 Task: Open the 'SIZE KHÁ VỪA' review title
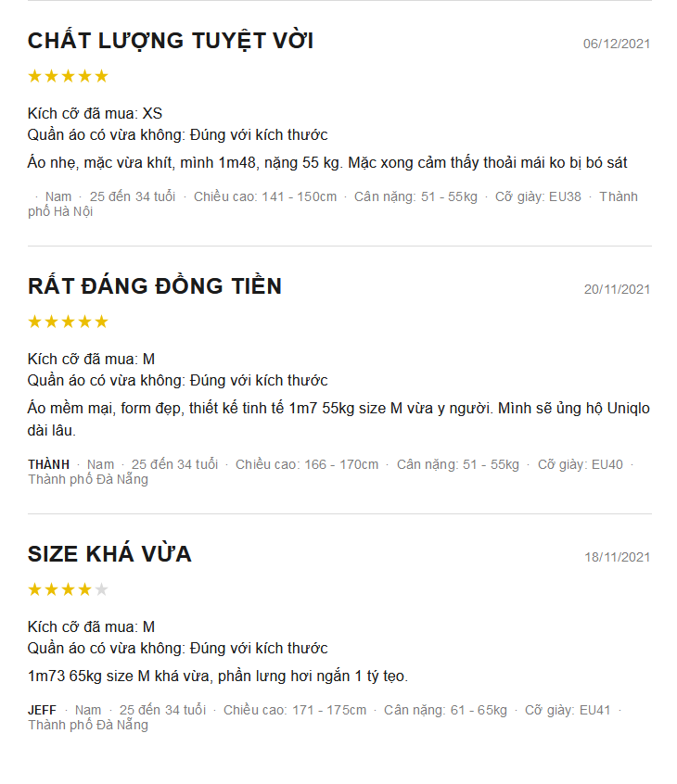[109, 553]
